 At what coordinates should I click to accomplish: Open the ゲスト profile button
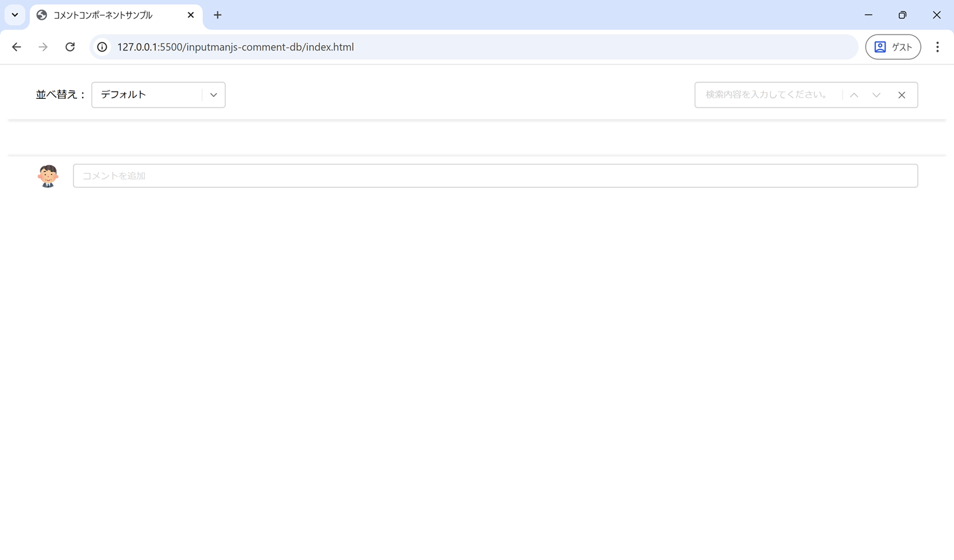(x=893, y=47)
